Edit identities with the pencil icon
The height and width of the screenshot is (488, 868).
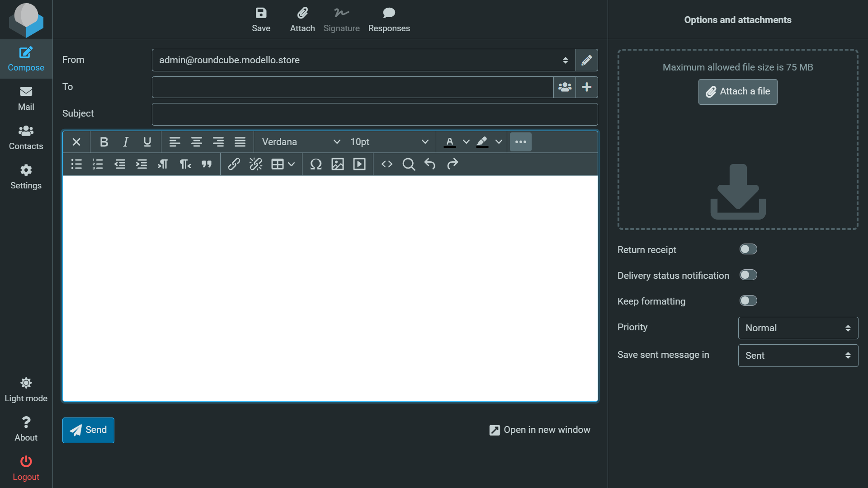click(587, 60)
